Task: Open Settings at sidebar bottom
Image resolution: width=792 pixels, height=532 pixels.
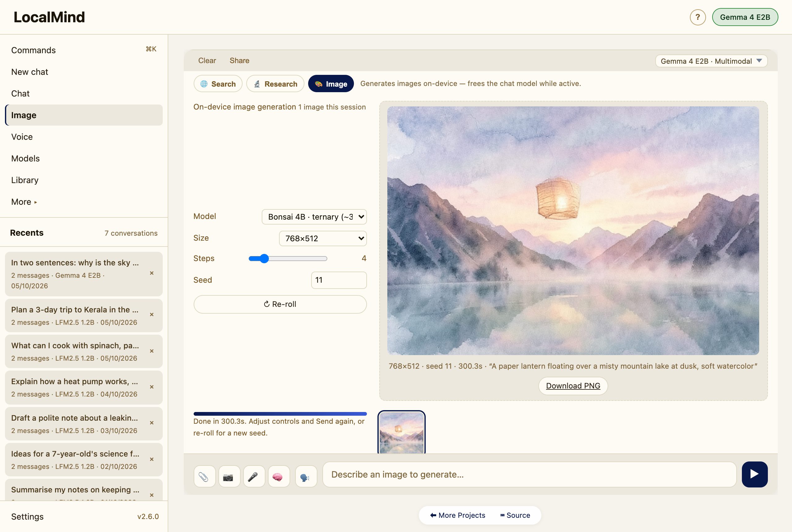Action: click(27, 517)
